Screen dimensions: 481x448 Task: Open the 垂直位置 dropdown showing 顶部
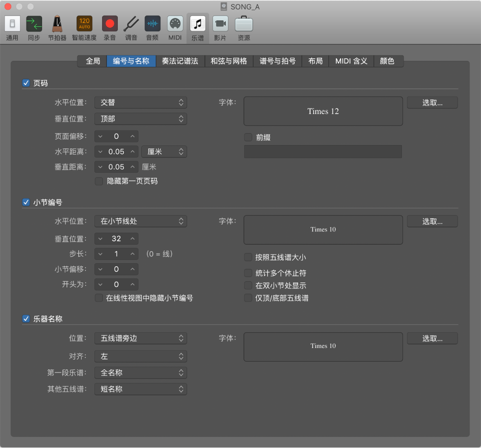click(x=140, y=119)
